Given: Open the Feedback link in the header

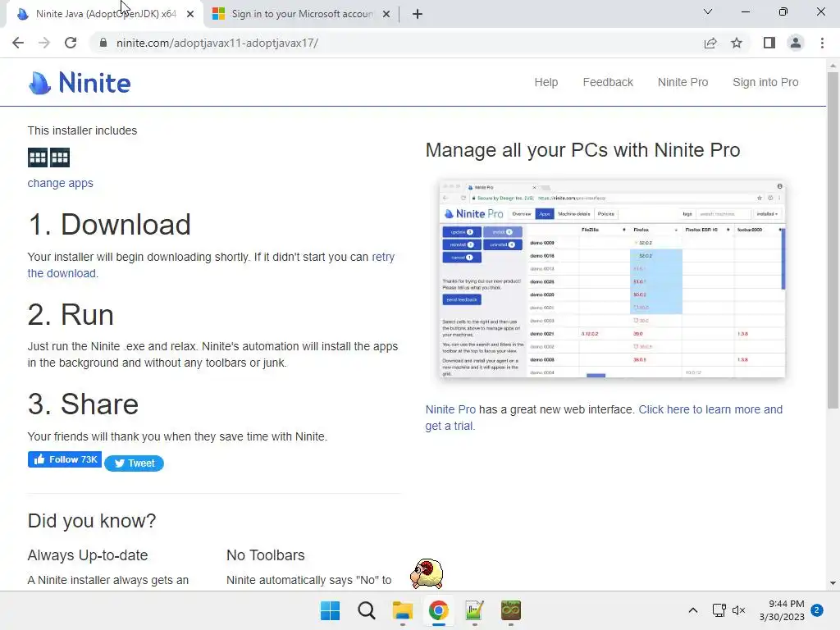Looking at the screenshot, I should pyautogui.click(x=608, y=82).
